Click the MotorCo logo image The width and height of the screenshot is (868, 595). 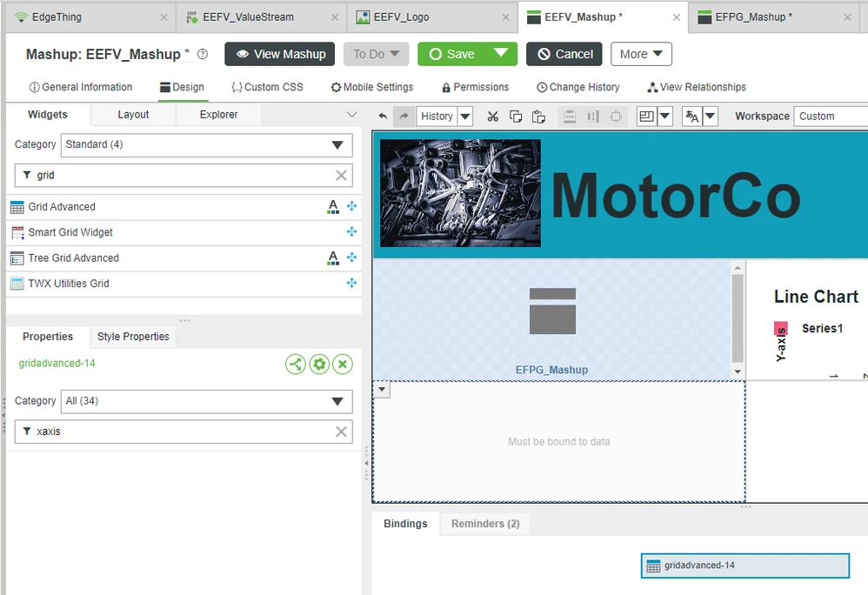pos(461,192)
